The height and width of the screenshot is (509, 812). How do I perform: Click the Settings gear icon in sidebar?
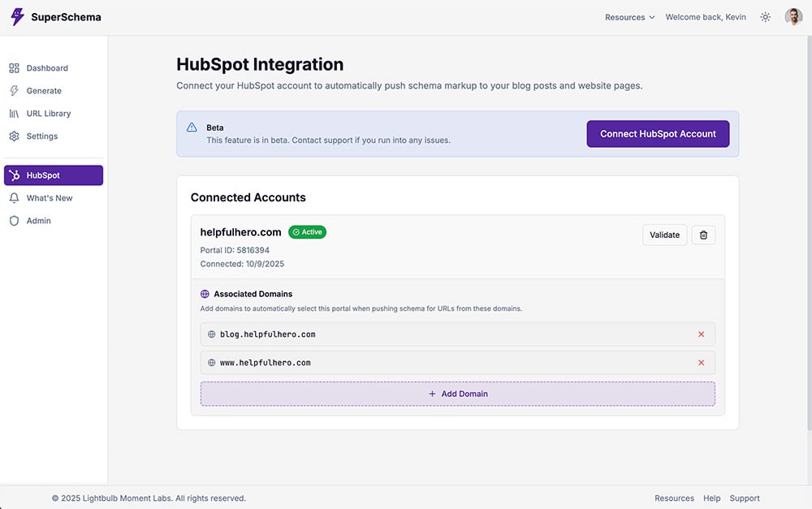14,136
